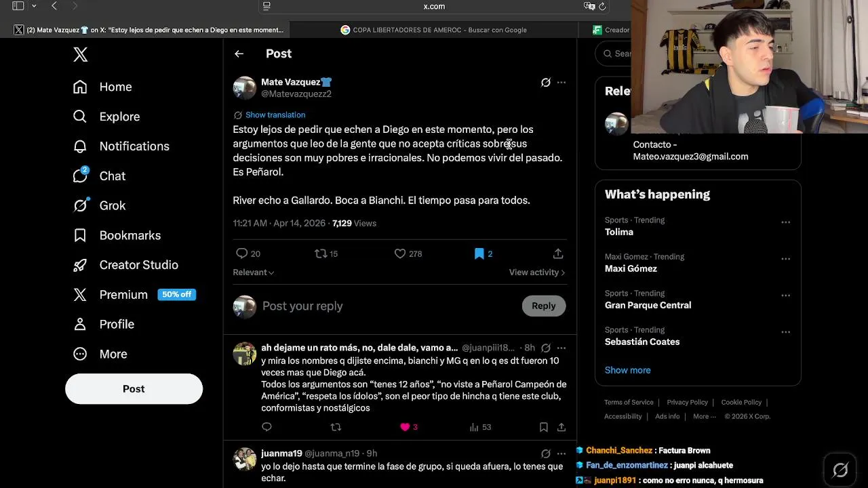This screenshot has height=488, width=868.
Task: Click browser address bar x.com
Action: coord(434,6)
